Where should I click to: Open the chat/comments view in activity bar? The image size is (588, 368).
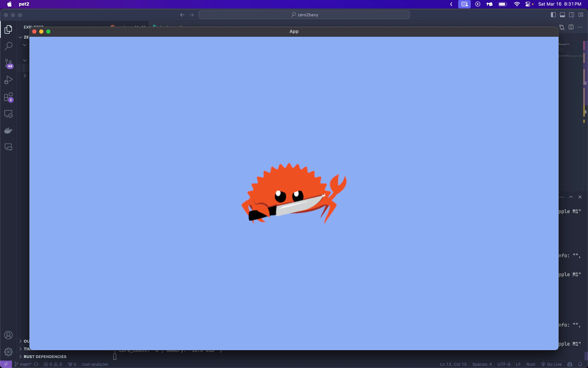(x=8, y=147)
